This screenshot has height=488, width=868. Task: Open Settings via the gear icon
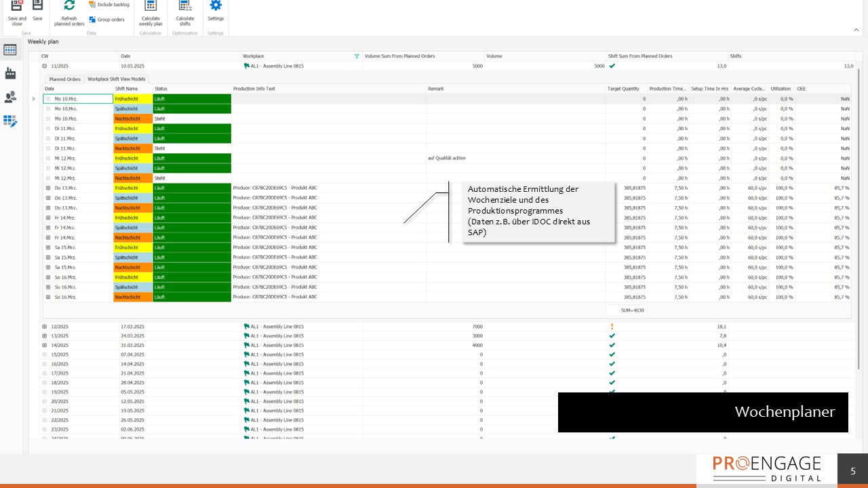click(x=216, y=14)
